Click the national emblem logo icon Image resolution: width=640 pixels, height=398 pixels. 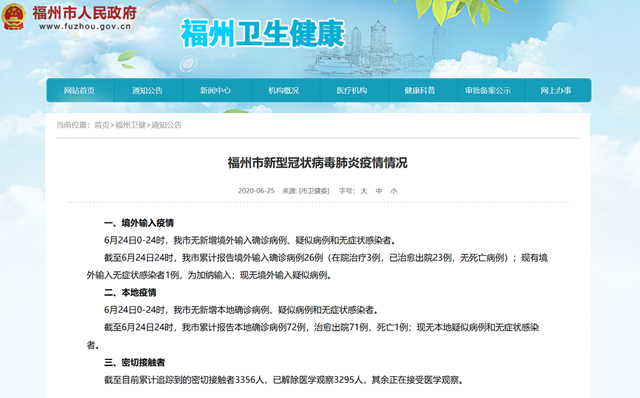click(14, 17)
